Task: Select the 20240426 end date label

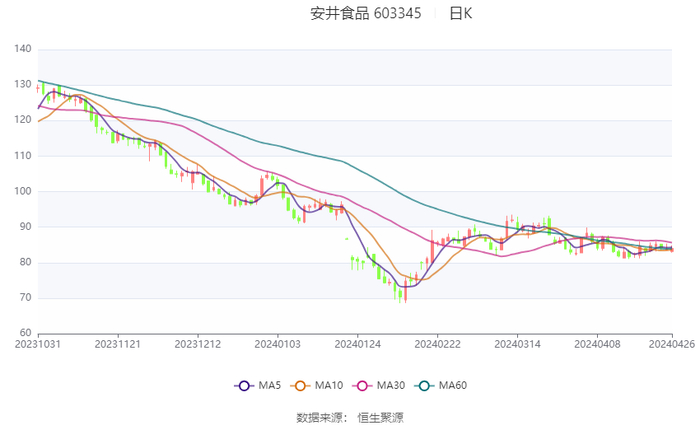Action: pyautogui.click(x=671, y=345)
